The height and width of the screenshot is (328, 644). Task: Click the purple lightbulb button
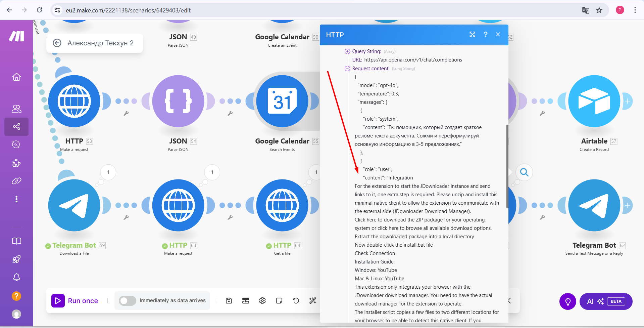[x=568, y=301]
